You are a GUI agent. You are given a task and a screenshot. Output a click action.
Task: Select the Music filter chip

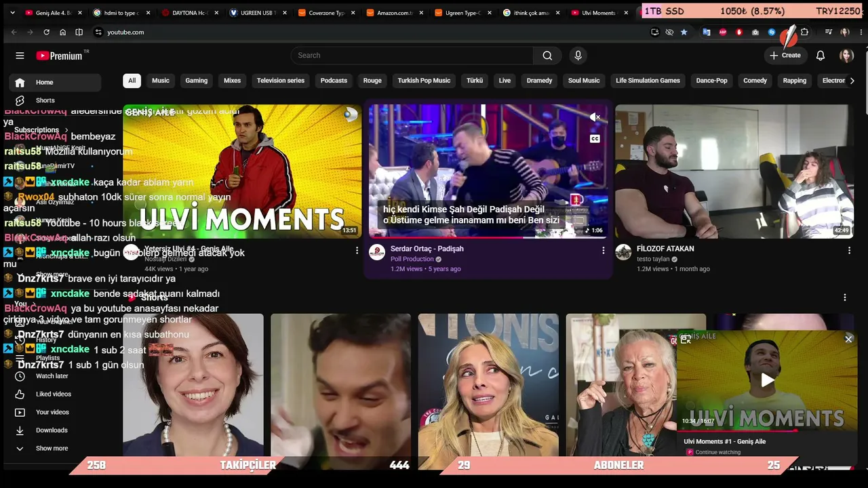(161, 81)
